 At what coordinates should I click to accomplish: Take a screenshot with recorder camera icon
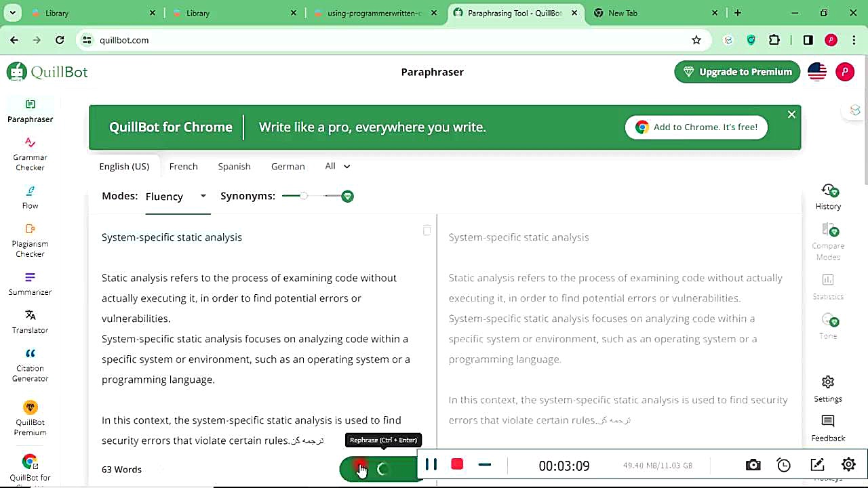pyautogui.click(x=753, y=465)
